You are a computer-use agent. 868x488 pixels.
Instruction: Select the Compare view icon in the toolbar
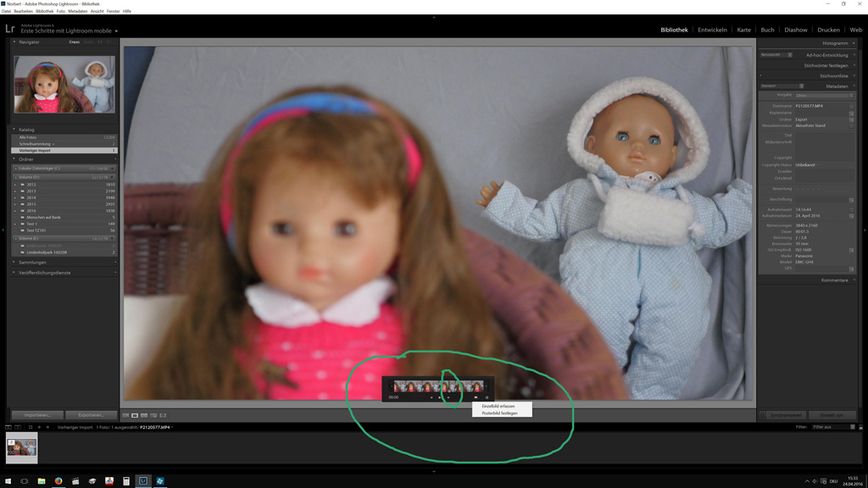tap(144, 415)
